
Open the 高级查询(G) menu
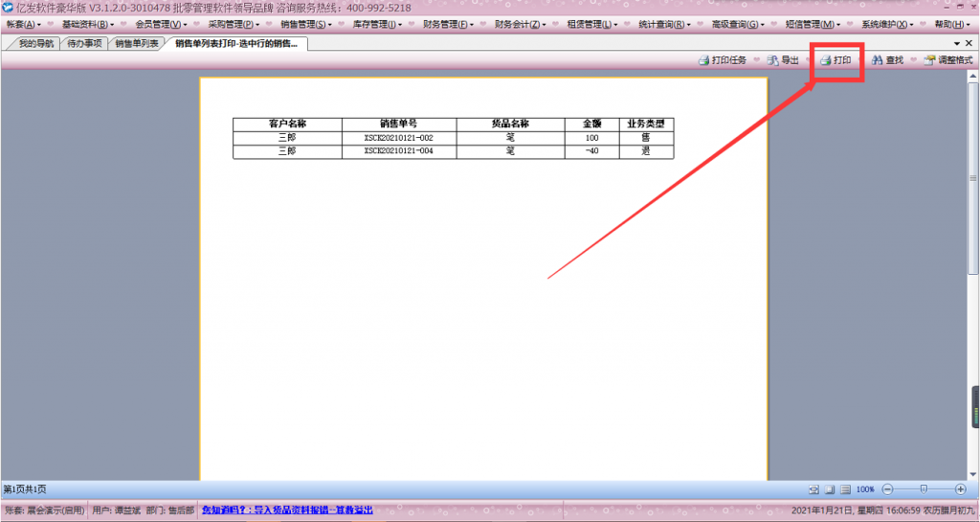pyautogui.click(x=738, y=24)
